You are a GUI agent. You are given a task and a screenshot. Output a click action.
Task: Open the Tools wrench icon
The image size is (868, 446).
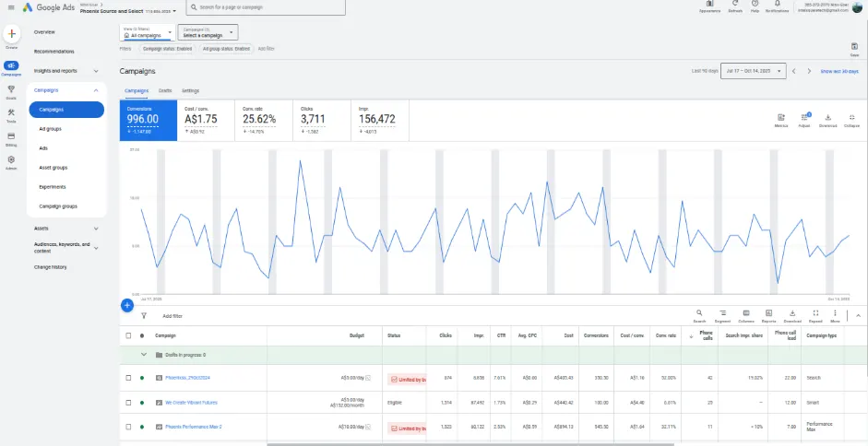click(11, 112)
